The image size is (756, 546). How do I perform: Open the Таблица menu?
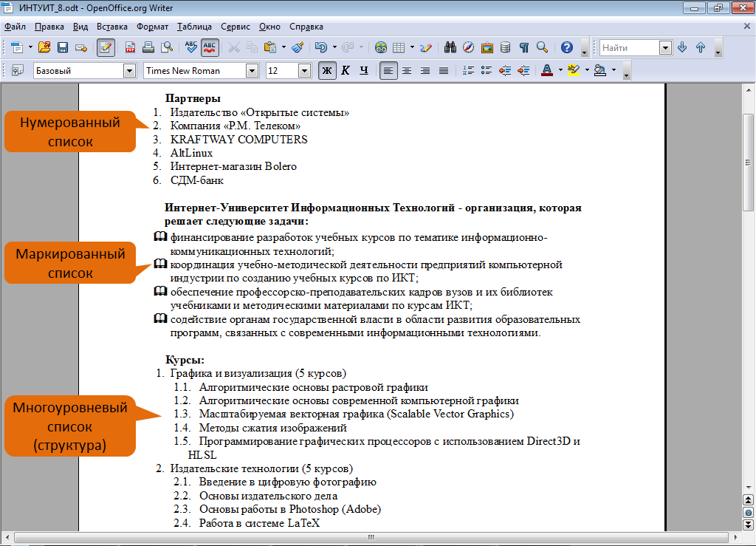tap(194, 27)
